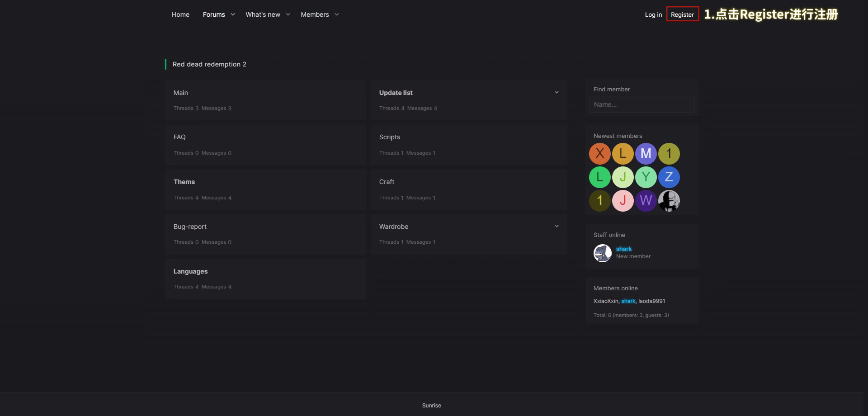Image resolution: width=868 pixels, height=416 pixels.
Task: Expand Update list sub-forums chevron
Action: pos(557,93)
